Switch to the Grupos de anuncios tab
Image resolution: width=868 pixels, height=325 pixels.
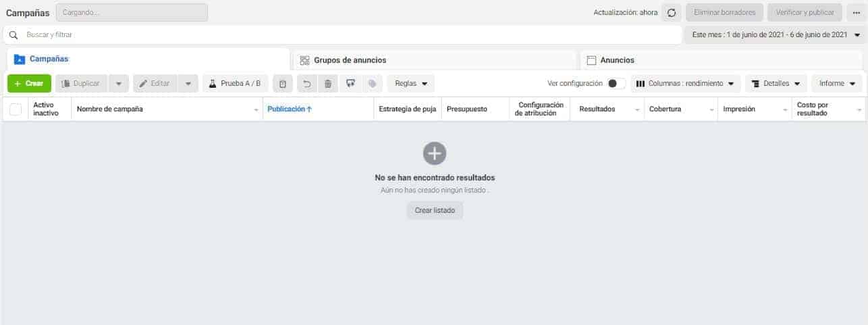pos(433,60)
